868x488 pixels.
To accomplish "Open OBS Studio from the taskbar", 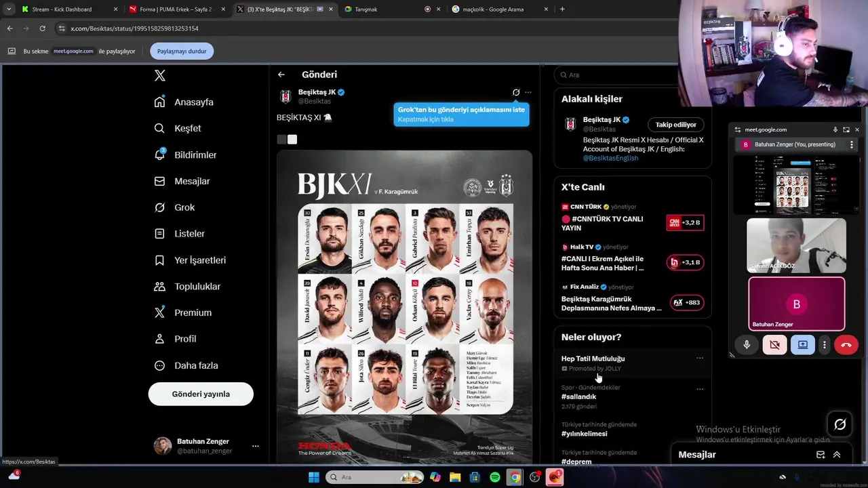I will (535, 477).
